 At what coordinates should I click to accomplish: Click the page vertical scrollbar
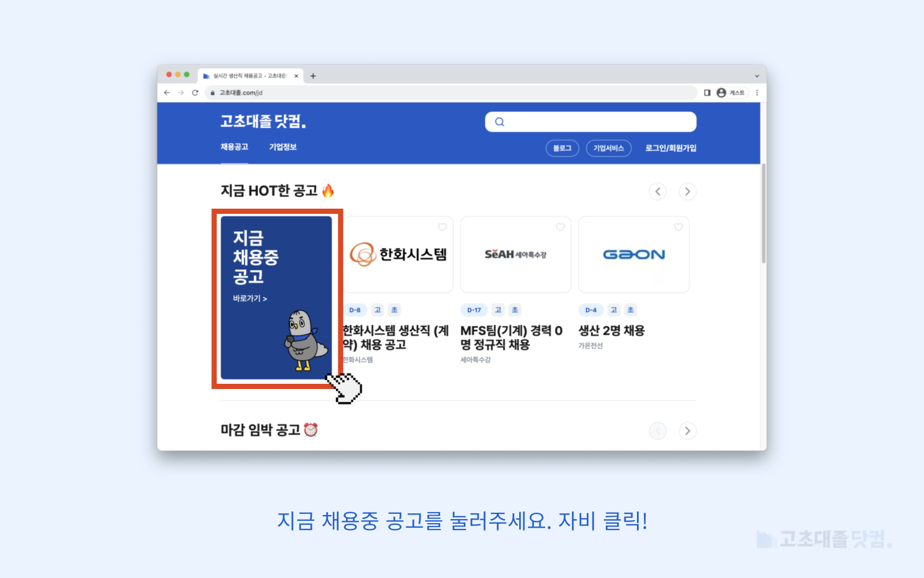pos(763,214)
